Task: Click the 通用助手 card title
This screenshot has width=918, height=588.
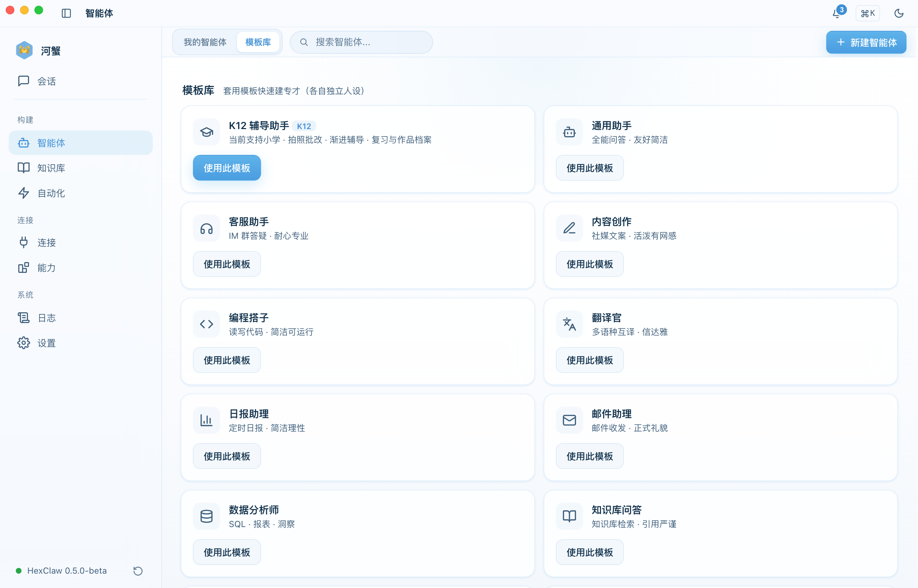Action: [612, 125]
